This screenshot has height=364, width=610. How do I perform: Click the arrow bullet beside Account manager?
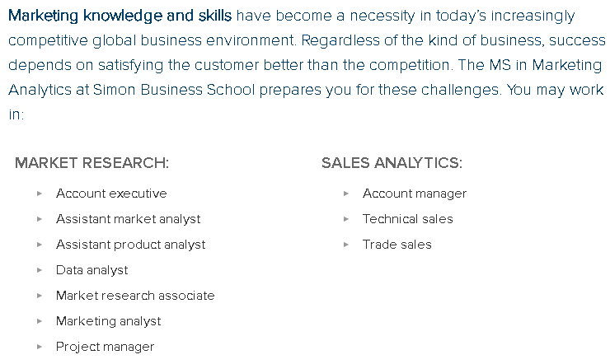coord(346,194)
